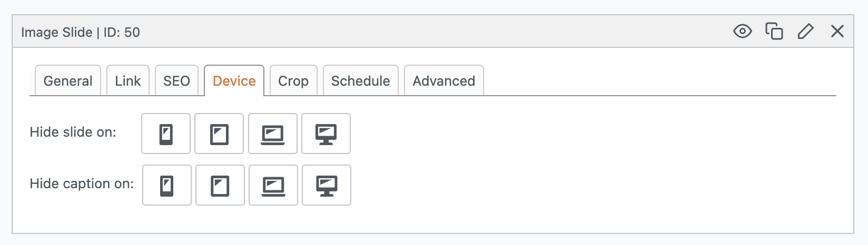Switch to the Schedule tab
This screenshot has height=245, width=868.
tap(361, 81)
